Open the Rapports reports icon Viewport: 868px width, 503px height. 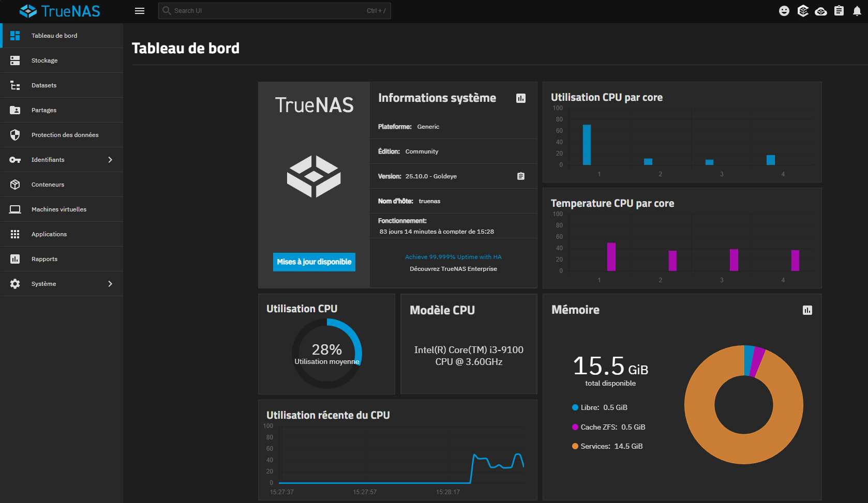[x=14, y=258]
